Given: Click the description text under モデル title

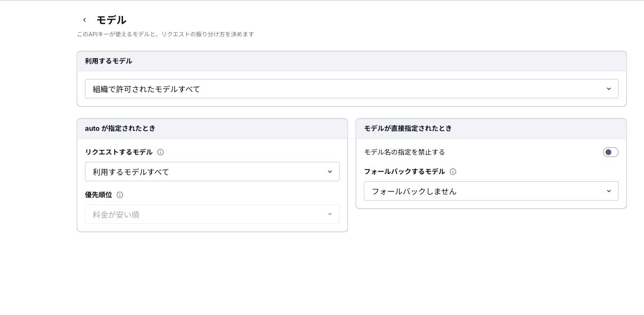Looking at the screenshot, I should click(166, 34).
